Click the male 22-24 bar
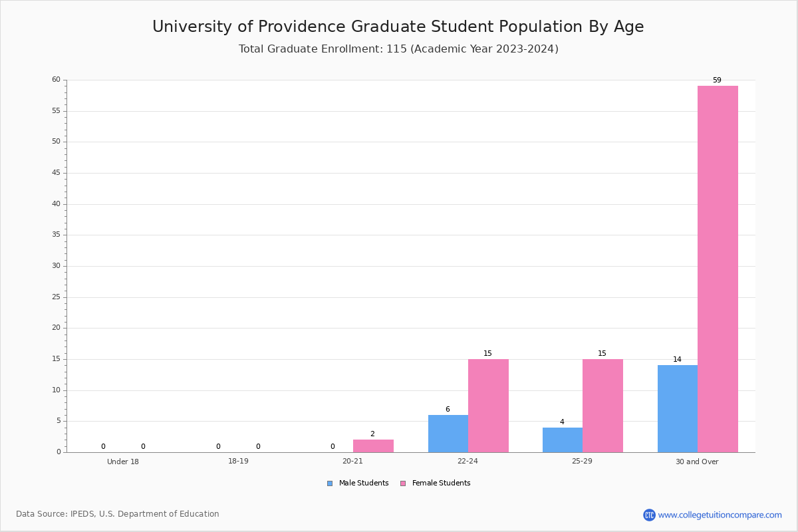The height and width of the screenshot is (532, 798). click(448, 434)
